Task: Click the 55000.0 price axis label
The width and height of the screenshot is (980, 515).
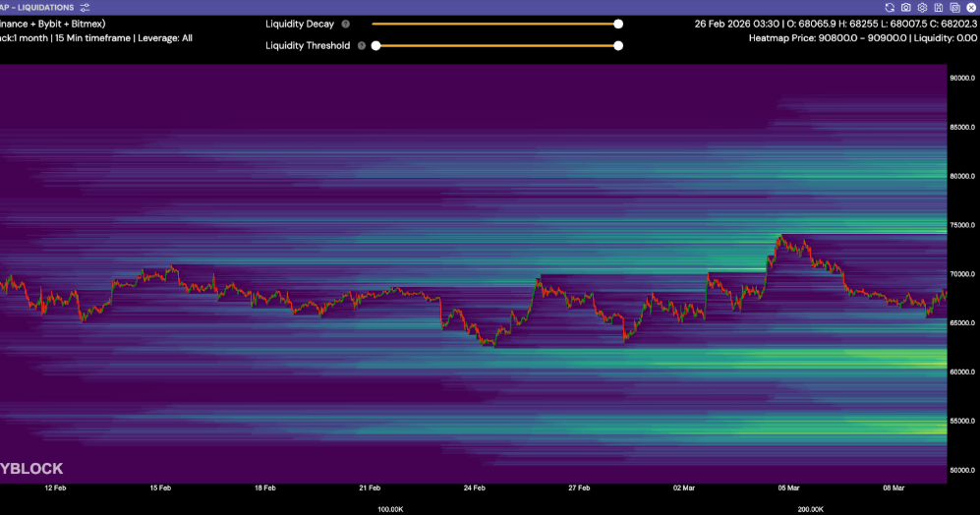Action: pyautogui.click(x=962, y=422)
